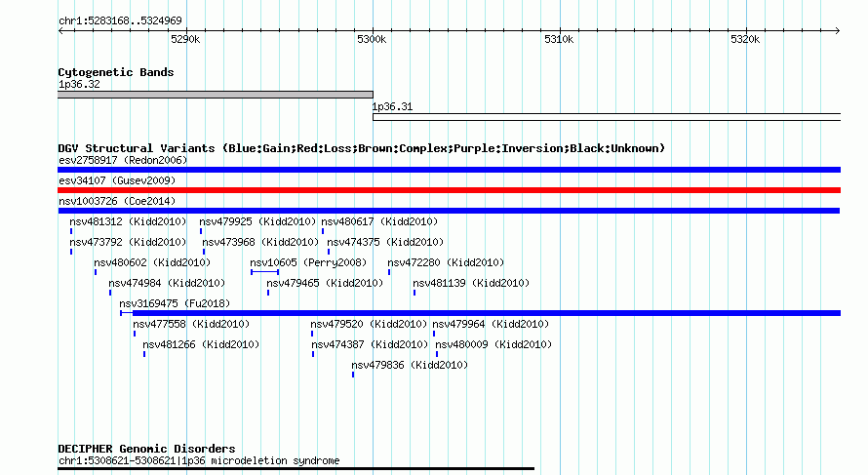This screenshot has height=475, width=868.
Task: Click the nsv481266 (Kidd2010) label
Action: point(201,344)
